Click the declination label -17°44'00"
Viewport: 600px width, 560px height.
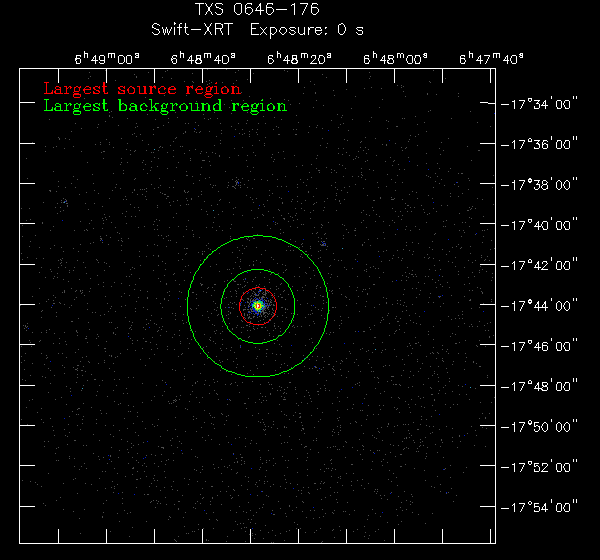click(539, 306)
